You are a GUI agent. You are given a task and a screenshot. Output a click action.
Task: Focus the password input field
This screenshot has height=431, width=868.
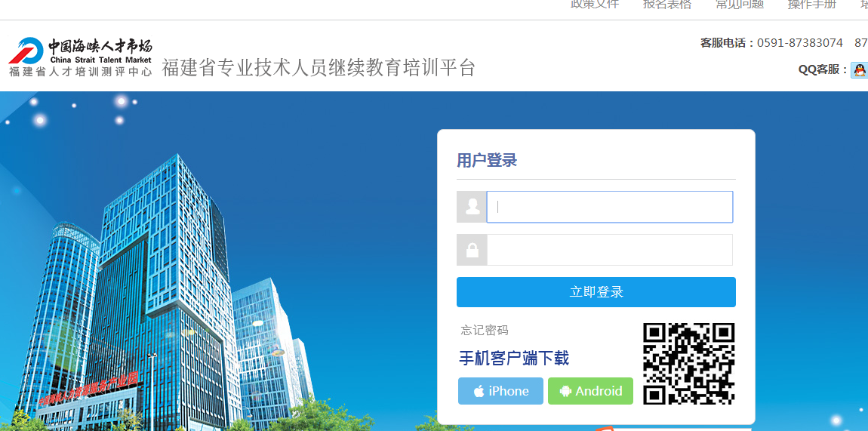609,250
